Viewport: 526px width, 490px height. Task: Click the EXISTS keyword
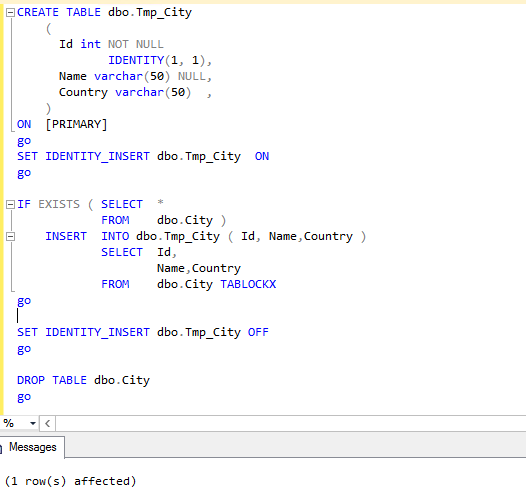(x=59, y=204)
